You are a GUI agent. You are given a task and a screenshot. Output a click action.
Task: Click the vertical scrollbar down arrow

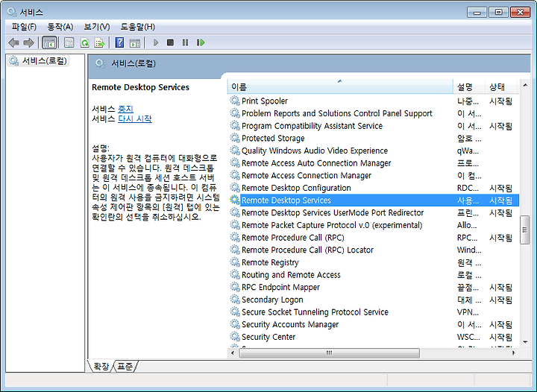tap(525, 342)
